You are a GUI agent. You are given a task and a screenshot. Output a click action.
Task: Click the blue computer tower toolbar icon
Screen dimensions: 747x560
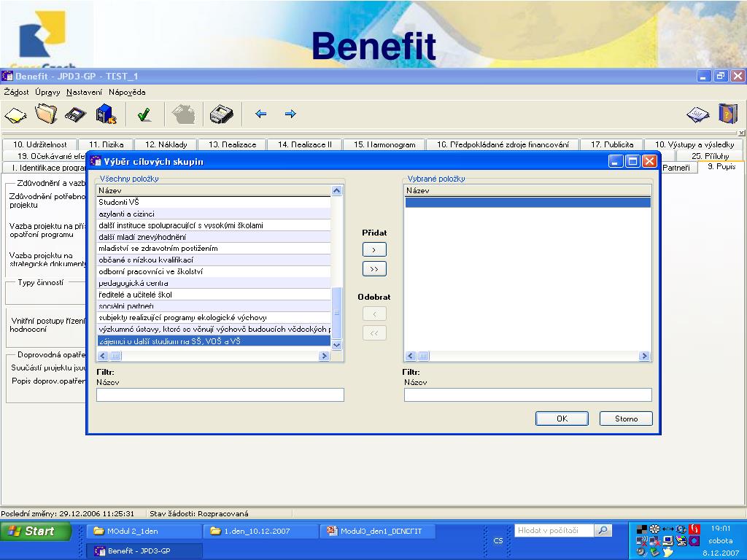tap(107, 114)
